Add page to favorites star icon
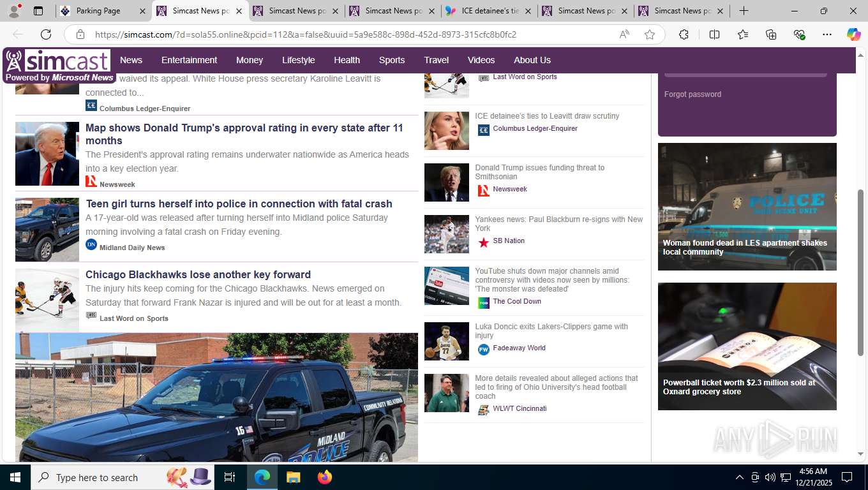Viewport: 868px width, 490px height. tap(650, 34)
